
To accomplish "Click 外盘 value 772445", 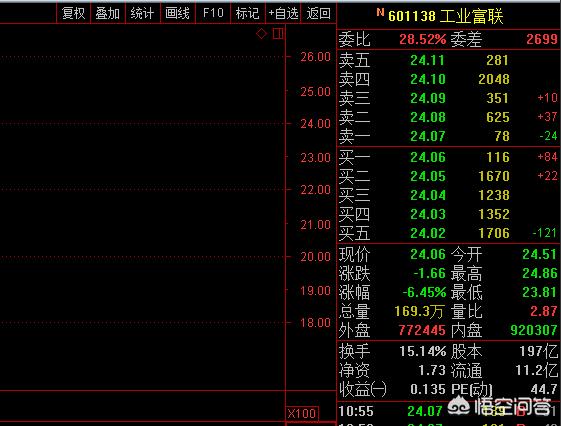I will click(x=422, y=330).
